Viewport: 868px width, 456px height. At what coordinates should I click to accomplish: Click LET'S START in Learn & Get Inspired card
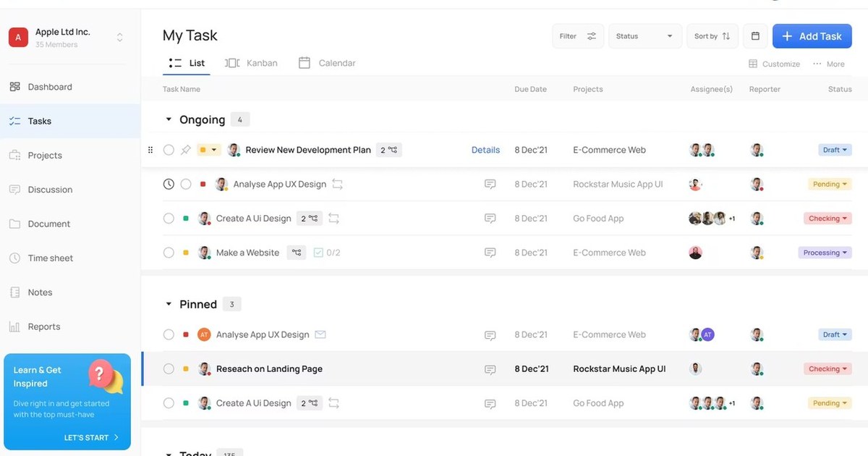(91, 437)
